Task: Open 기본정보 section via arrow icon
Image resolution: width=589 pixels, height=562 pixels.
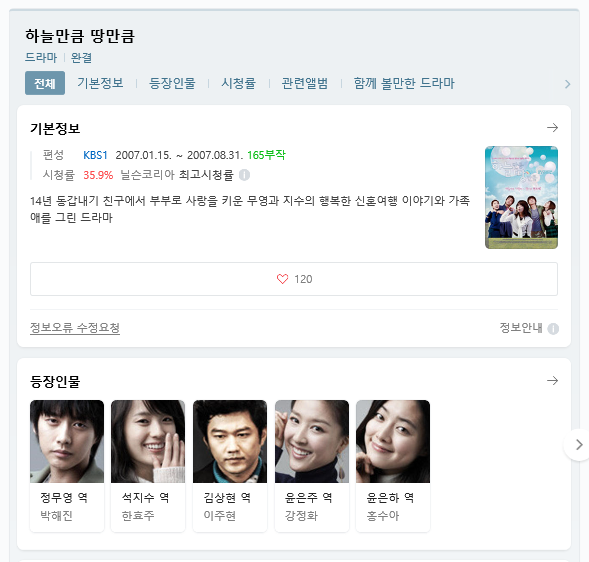Action: coord(552,128)
